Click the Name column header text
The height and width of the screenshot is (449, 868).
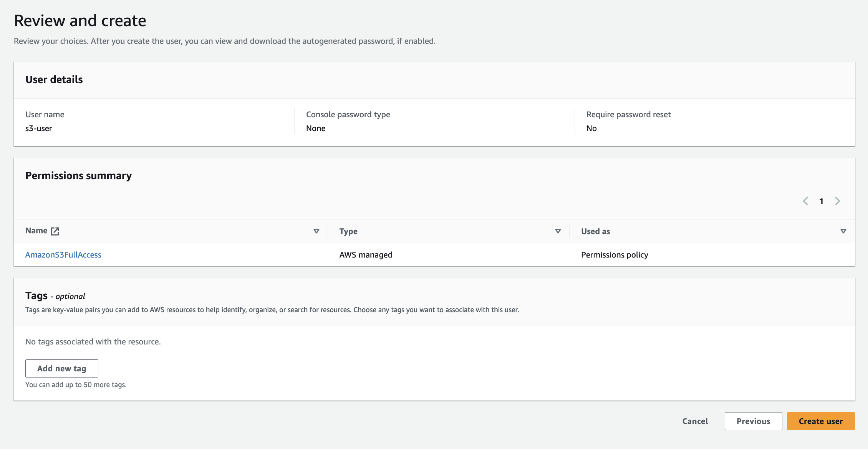[36, 231]
